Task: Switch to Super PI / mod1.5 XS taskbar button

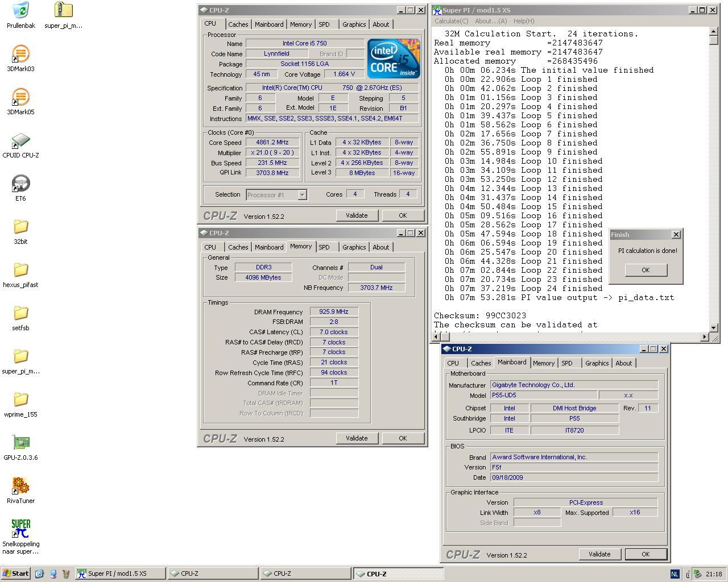Action: click(120, 573)
